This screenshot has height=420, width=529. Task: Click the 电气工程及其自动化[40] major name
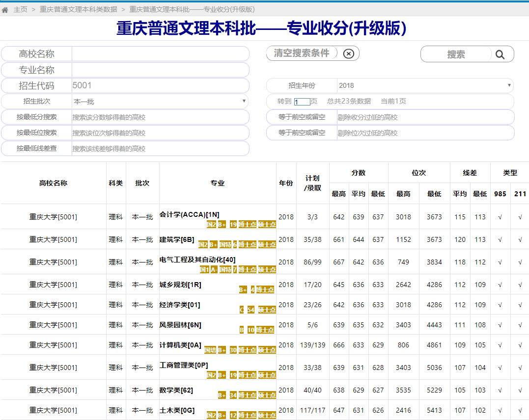[197, 260]
